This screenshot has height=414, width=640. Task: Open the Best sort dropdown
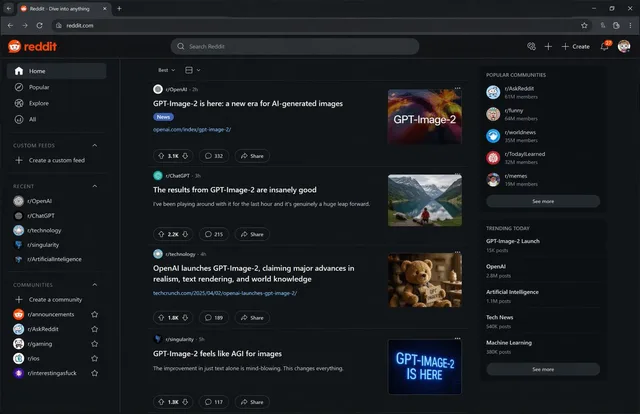[167, 70]
